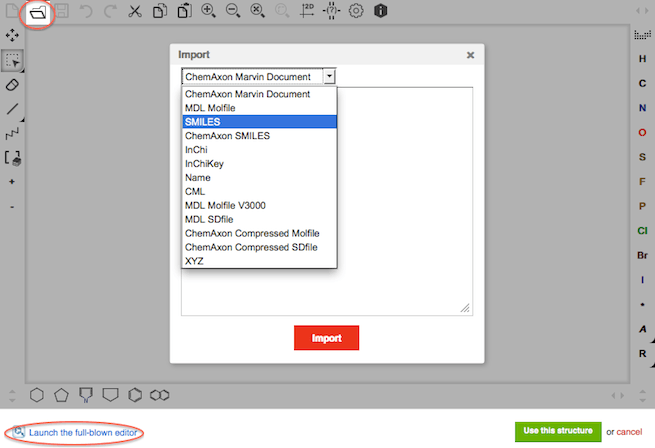Select the chain zigzag tool

[x=12, y=134]
